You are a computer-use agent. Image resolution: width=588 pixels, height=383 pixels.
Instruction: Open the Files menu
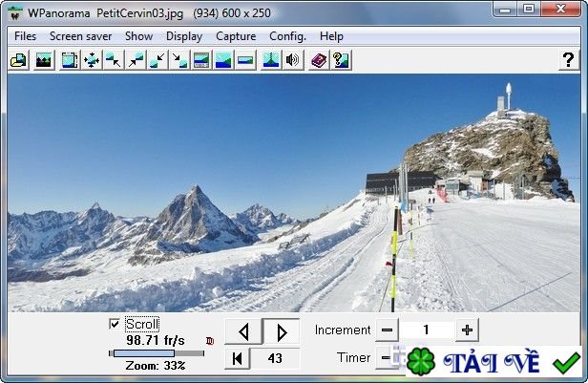(x=25, y=36)
